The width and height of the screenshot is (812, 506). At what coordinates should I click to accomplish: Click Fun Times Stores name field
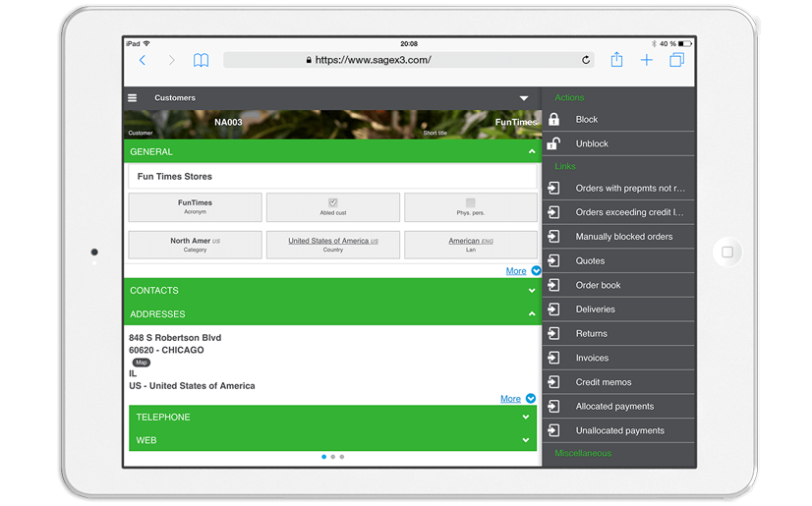coord(332,177)
